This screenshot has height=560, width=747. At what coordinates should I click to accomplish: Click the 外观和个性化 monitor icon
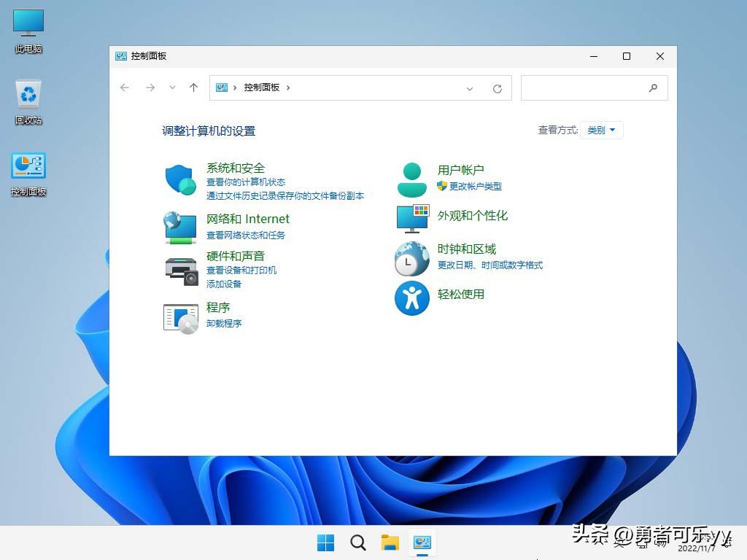[x=412, y=217]
